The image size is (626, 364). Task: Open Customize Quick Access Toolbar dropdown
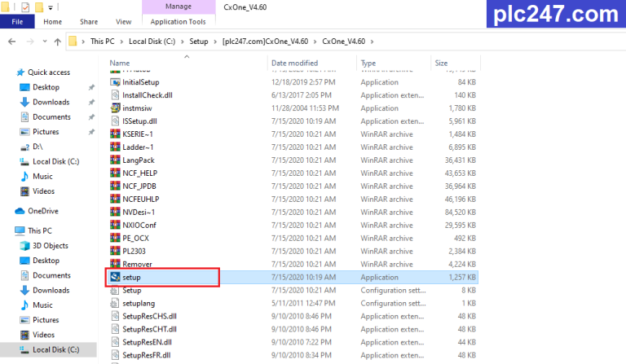tap(51, 7)
